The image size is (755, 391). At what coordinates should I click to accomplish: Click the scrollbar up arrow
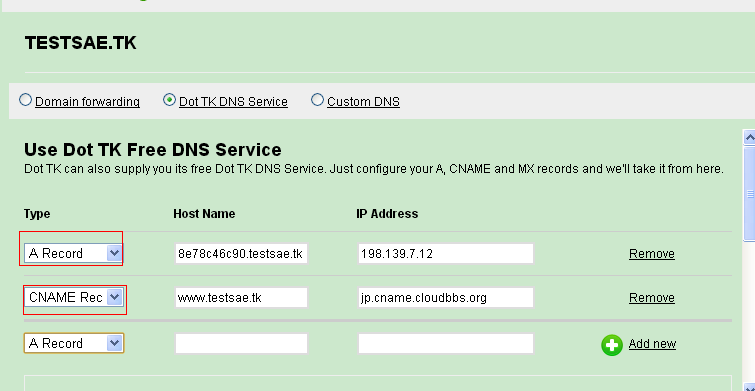tap(749, 137)
